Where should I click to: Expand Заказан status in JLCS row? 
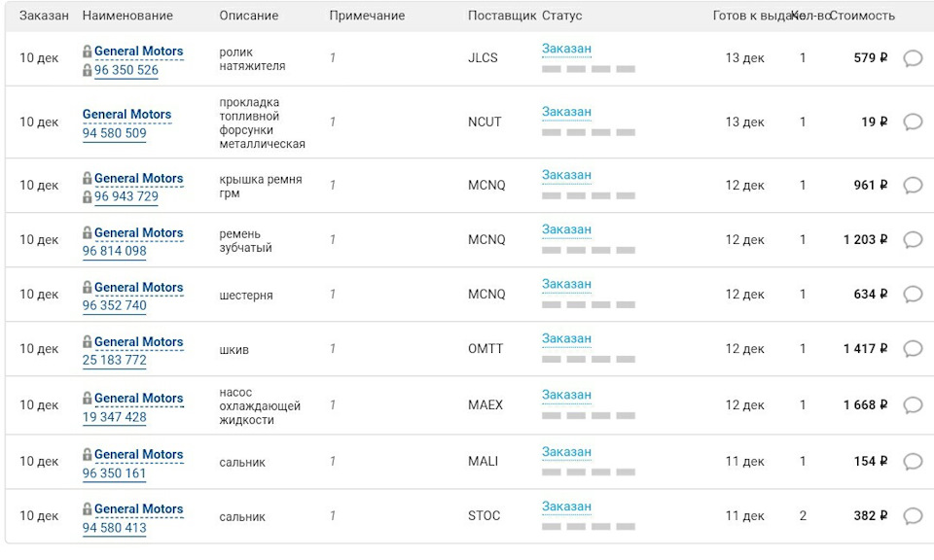click(566, 49)
